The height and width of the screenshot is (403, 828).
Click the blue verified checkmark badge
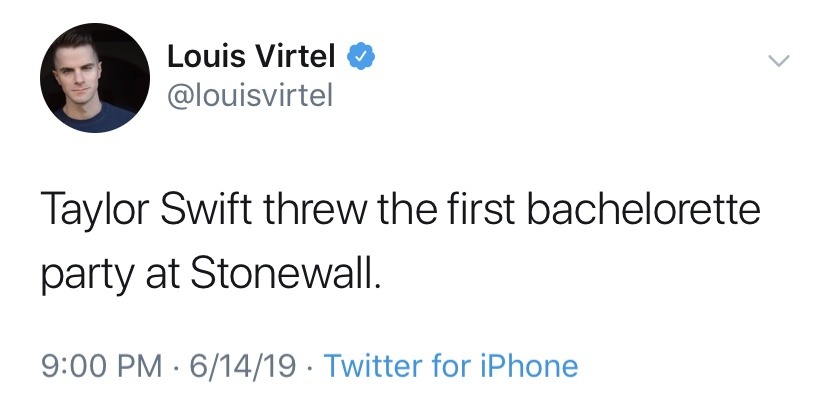(x=361, y=57)
